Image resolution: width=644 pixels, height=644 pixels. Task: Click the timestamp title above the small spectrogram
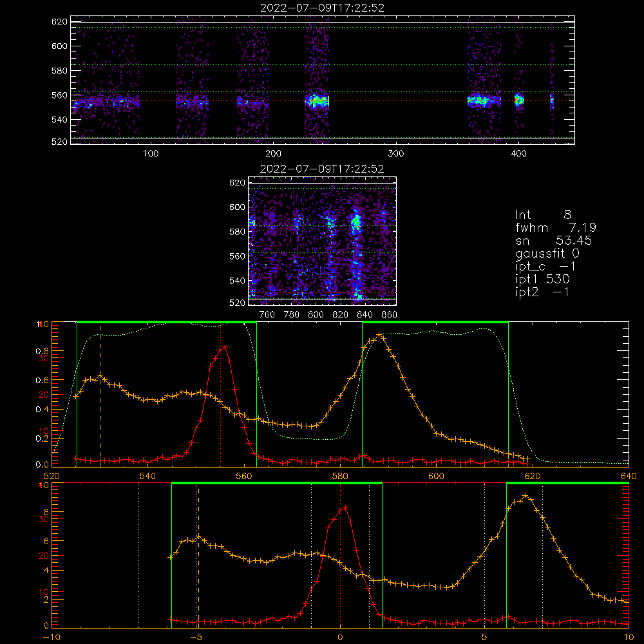[x=322, y=169]
